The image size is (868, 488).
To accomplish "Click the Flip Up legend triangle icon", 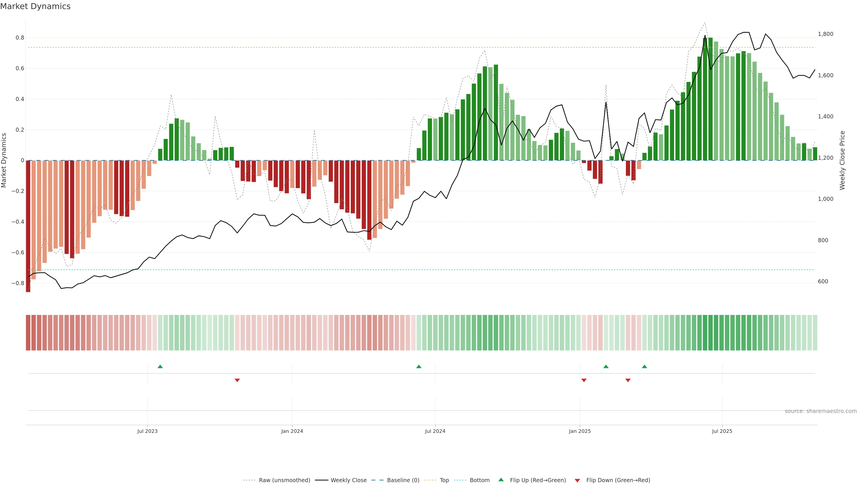I will (x=501, y=480).
